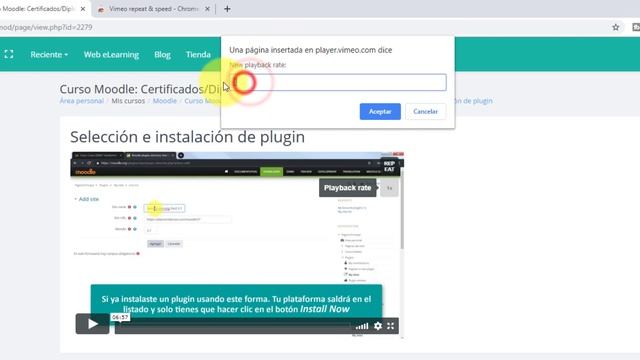Close the Vimeo repeat & speed tab
The image size is (640, 360).
(x=207, y=9)
